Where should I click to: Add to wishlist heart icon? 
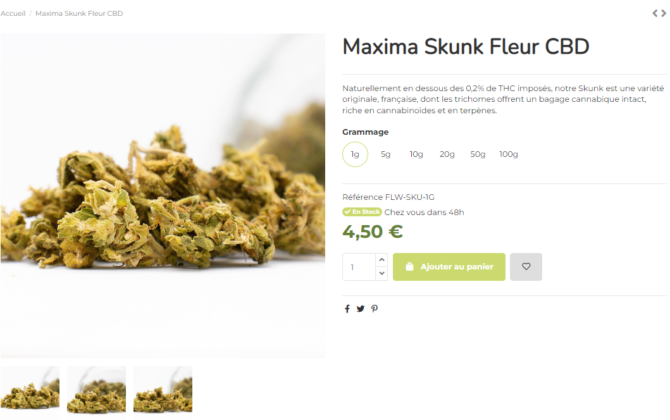[x=526, y=267]
